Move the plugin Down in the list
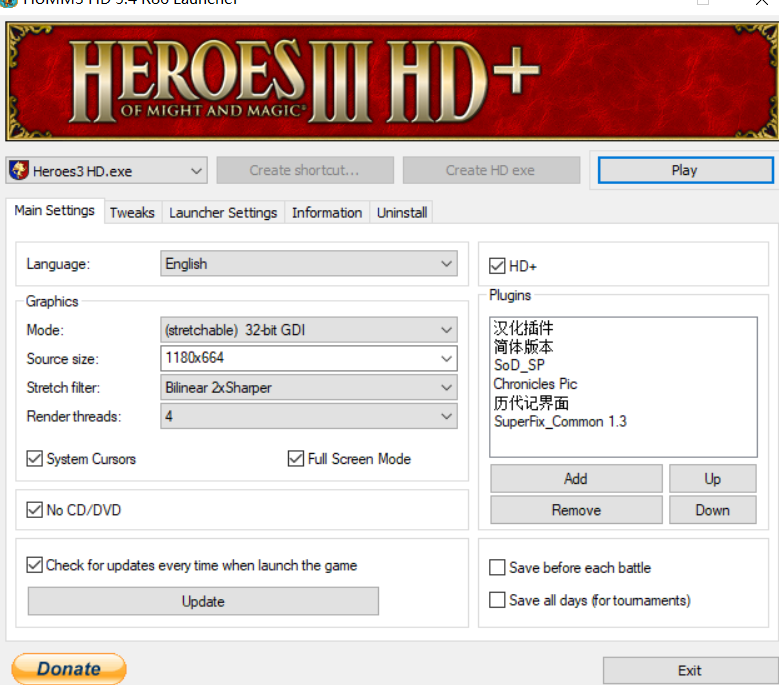This screenshot has width=779, height=685. [713, 510]
